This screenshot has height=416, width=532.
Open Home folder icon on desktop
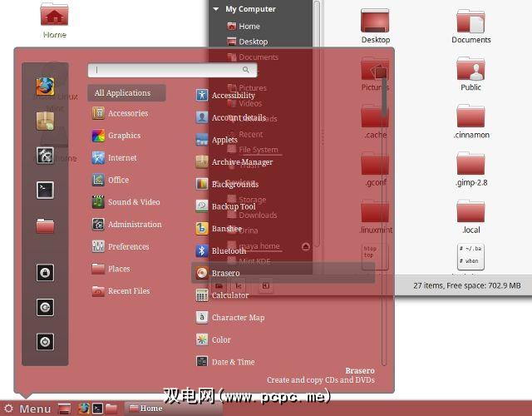tap(54, 20)
